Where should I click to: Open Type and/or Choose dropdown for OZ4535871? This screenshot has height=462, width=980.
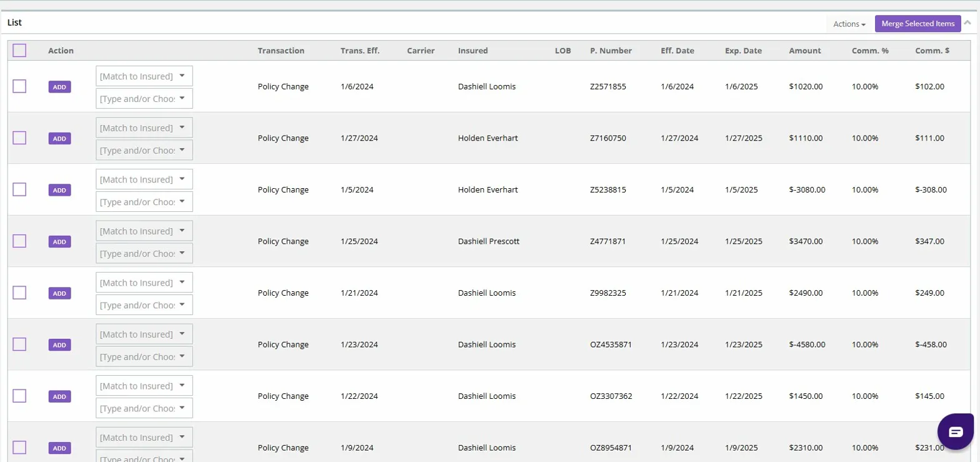coord(144,356)
